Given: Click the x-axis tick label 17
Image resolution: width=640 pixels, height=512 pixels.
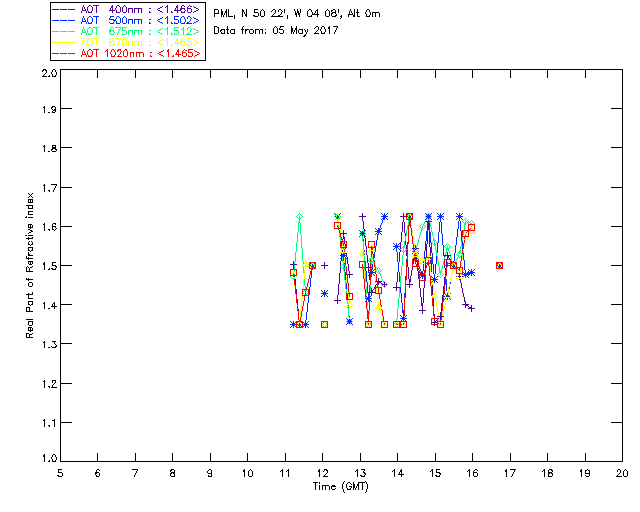Looking at the screenshot, I should [510, 473].
